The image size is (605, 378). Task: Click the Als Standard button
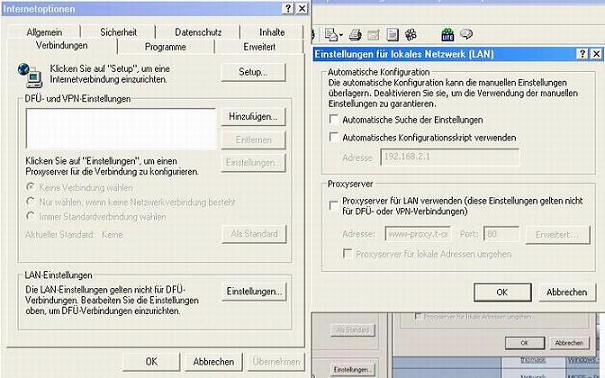point(254,234)
